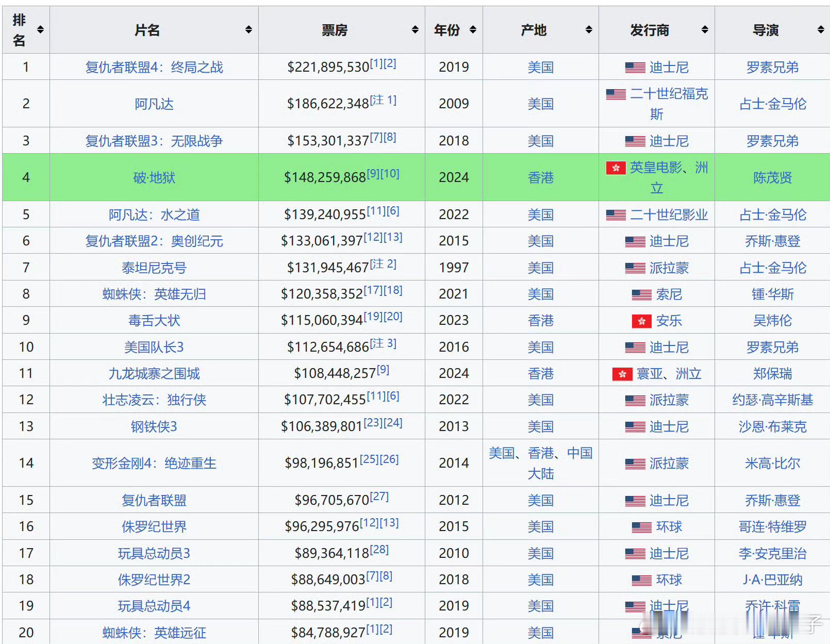
Task: Open director link 郑保瑞
Action: (x=772, y=373)
